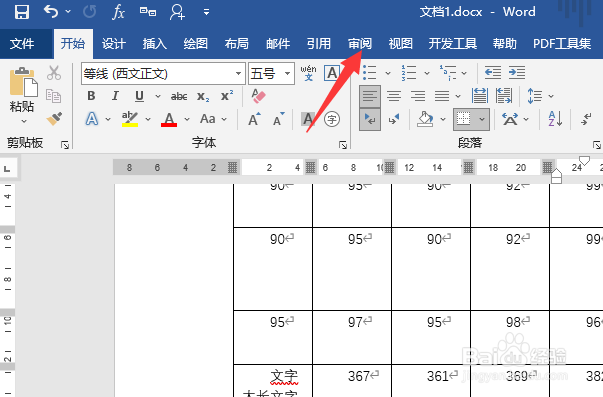Toggle italic formatting

[115, 96]
